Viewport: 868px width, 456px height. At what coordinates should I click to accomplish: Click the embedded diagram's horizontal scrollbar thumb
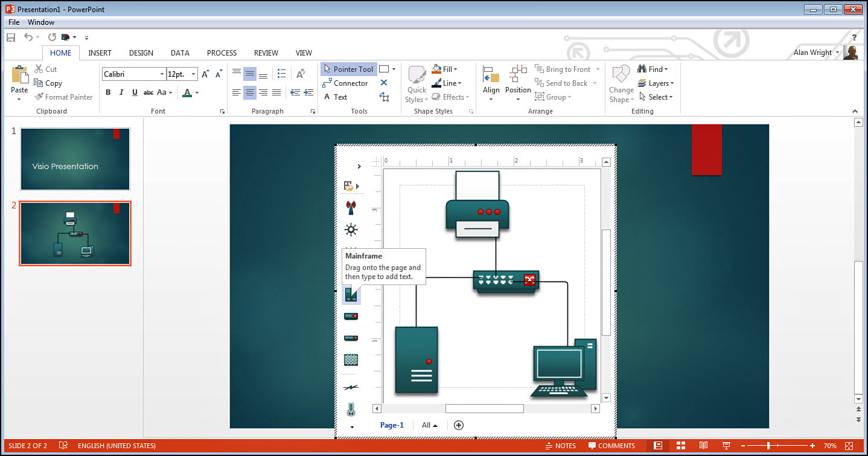click(484, 409)
